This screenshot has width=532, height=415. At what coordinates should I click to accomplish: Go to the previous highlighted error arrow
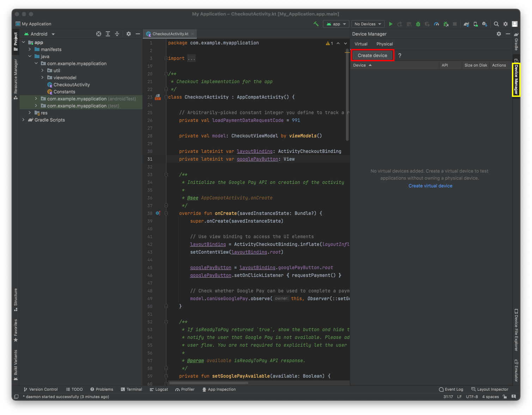click(x=338, y=43)
